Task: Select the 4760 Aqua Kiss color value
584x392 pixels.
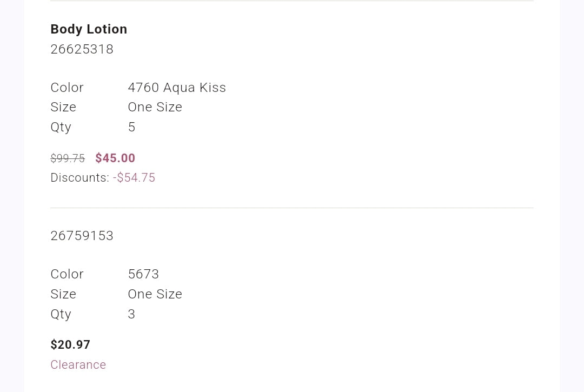Action: pyautogui.click(x=177, y=88)
